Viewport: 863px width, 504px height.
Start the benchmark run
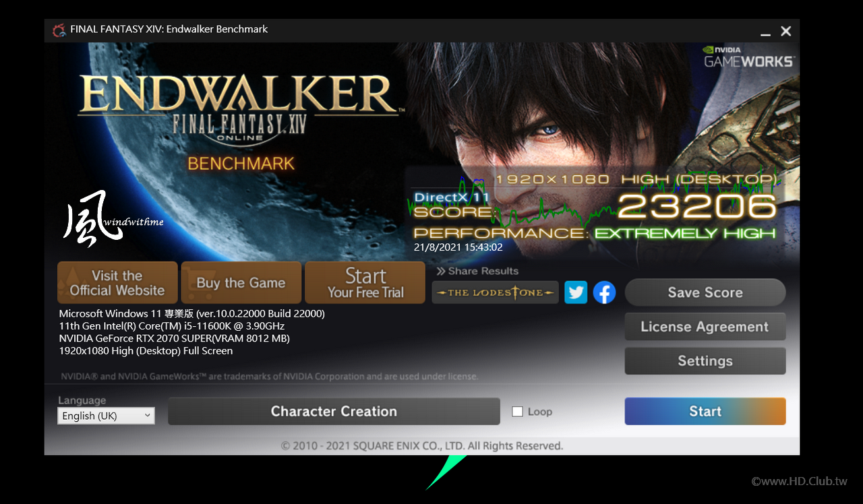705,411
